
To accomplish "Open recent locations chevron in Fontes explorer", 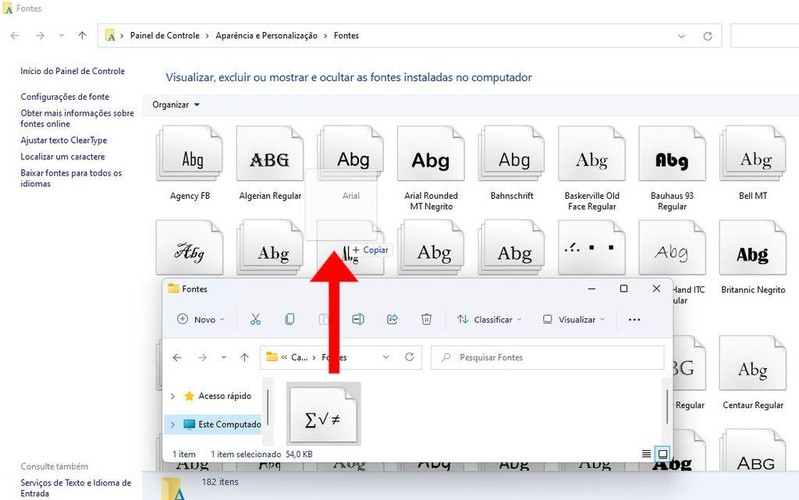I will click(224, 357).
